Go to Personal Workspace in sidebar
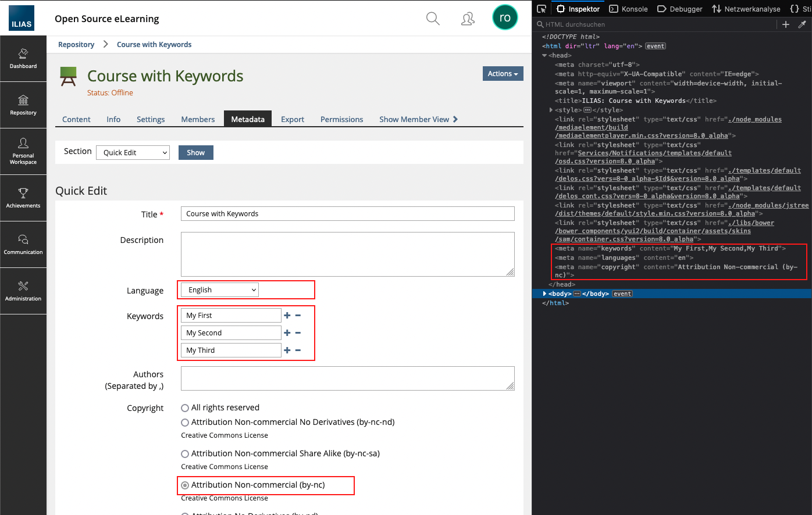The height and width of the screenshot is (515, 812). (23, 151)
